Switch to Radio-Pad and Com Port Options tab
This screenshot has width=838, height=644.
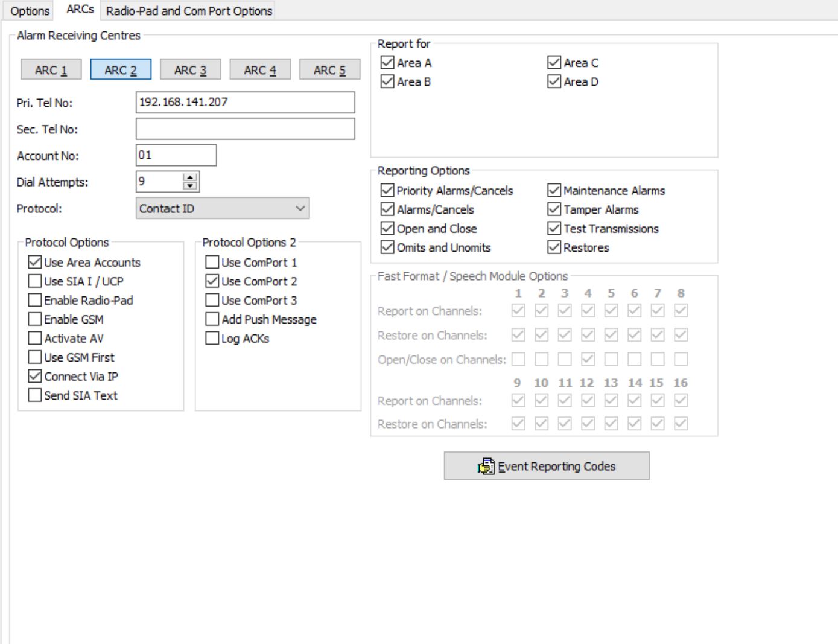(x=189, y=11)
